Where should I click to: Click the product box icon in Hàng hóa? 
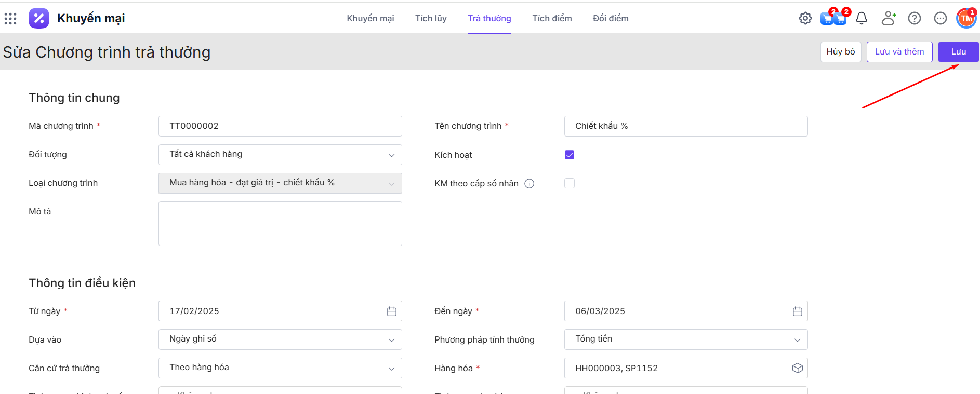(797, 368)
